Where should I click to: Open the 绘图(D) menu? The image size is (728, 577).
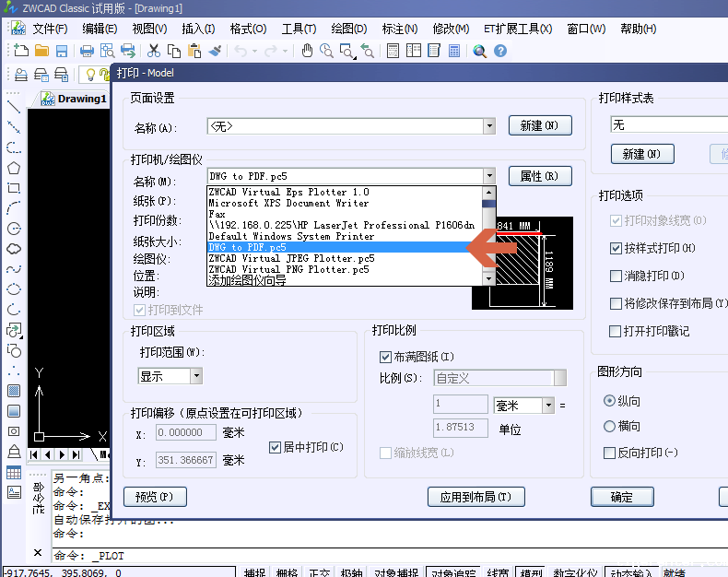coord(347,29)
